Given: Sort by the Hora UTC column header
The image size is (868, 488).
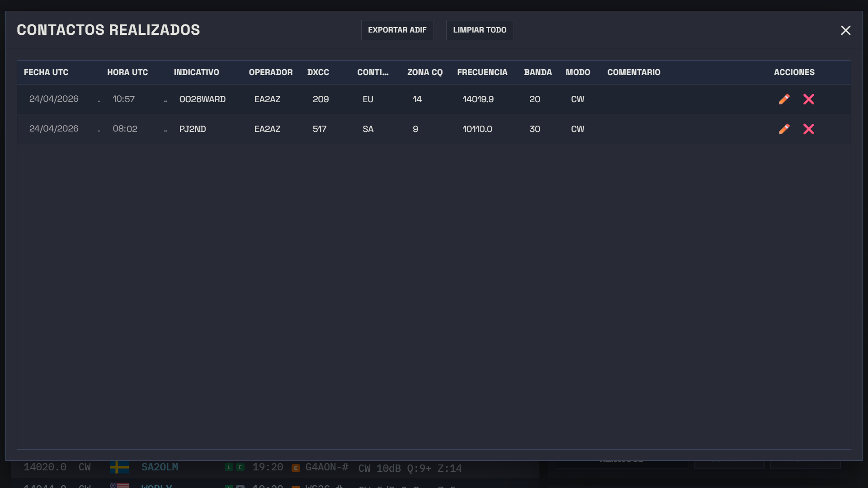Looking at the screenshot, I should coord(127,72).
